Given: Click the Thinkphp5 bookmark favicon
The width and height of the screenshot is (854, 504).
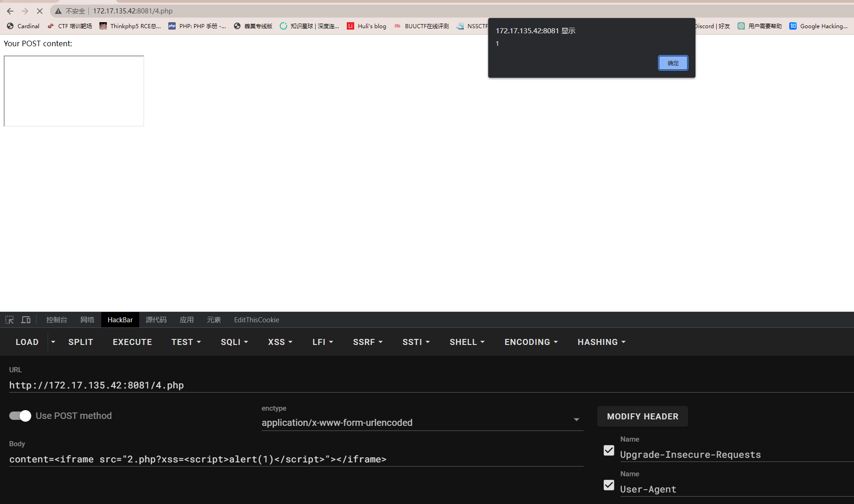Looking at the screenshot, I should point(103,26).
